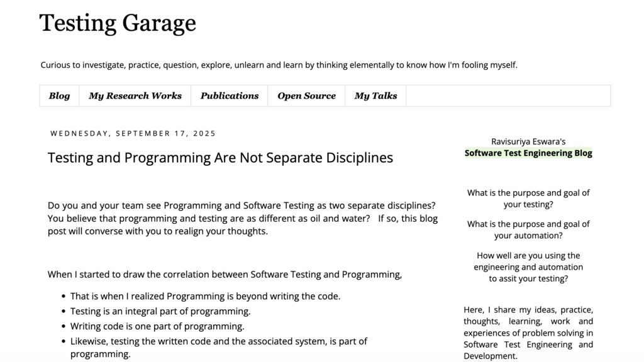Click the bullet Writing code is one part of programming
Viewport: 644px width, 362px height.
click(156, 326)
